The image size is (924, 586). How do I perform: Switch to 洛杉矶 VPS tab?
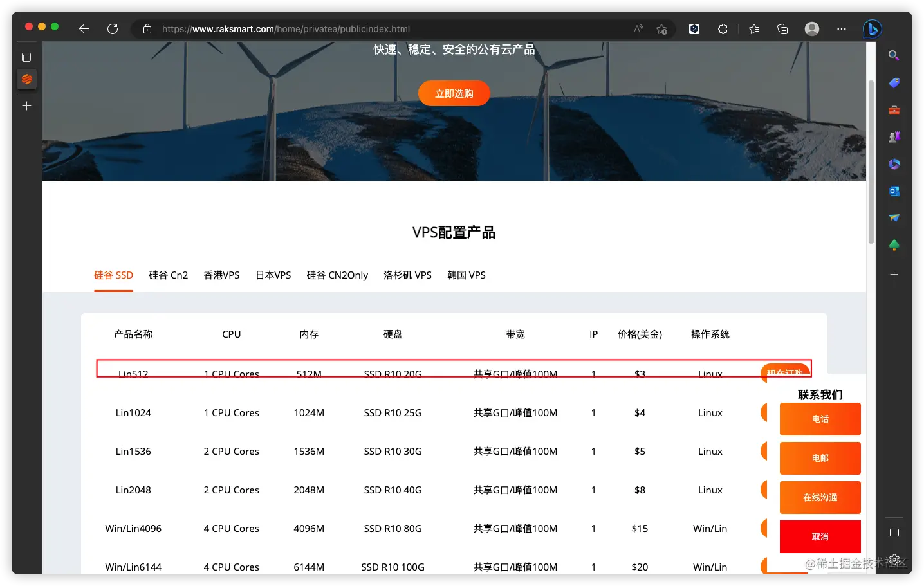[x=407, y=275]
